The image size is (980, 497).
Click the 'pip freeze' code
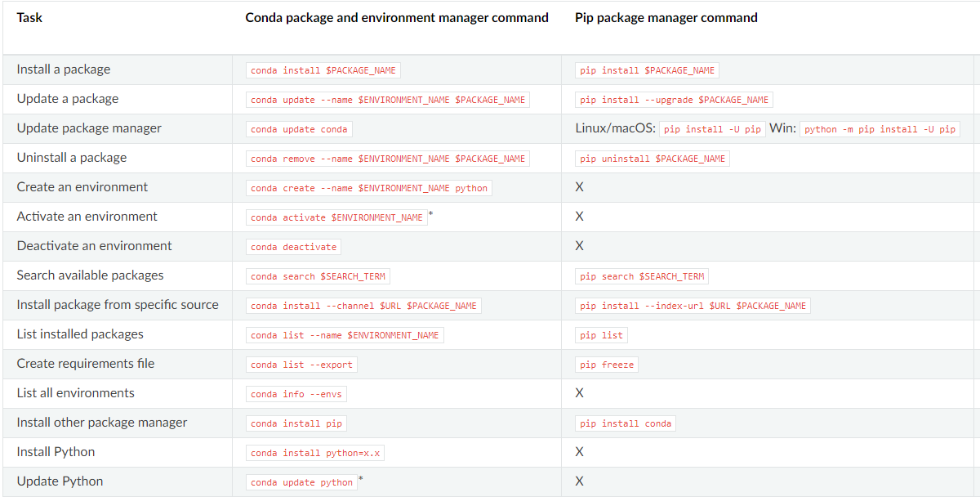[607, 365]
